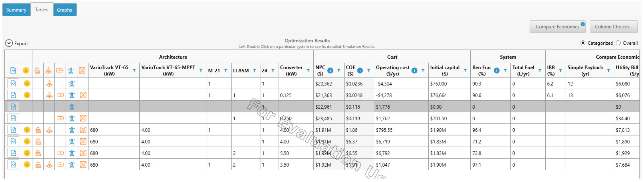The width and height of the screenshot is (644, 182).
Task: Select the Categorized radio button
Action: coord(583,43)
